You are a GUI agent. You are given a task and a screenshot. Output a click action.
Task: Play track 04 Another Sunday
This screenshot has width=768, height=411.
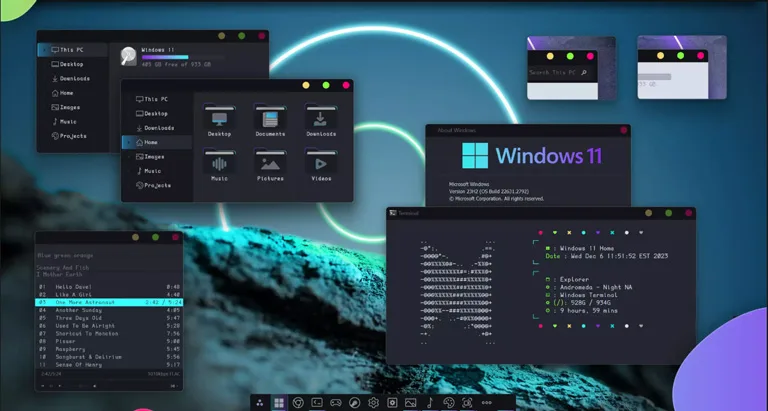(x=109, y=311)
